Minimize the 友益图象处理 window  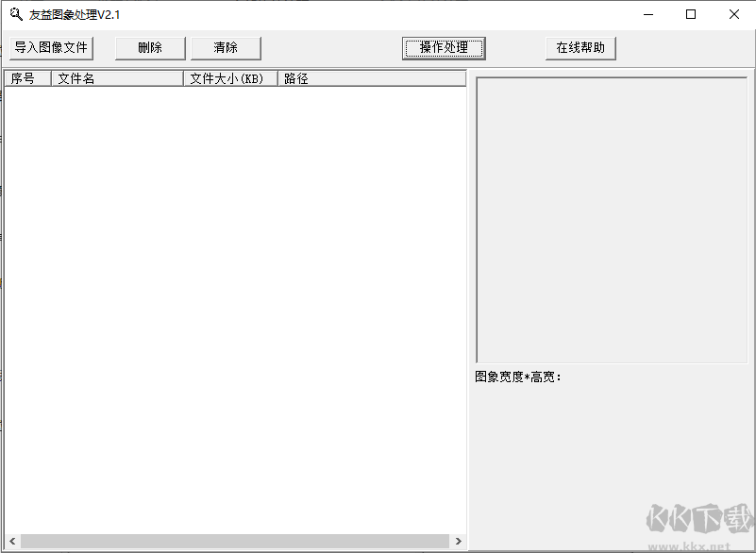click(648, 14)
